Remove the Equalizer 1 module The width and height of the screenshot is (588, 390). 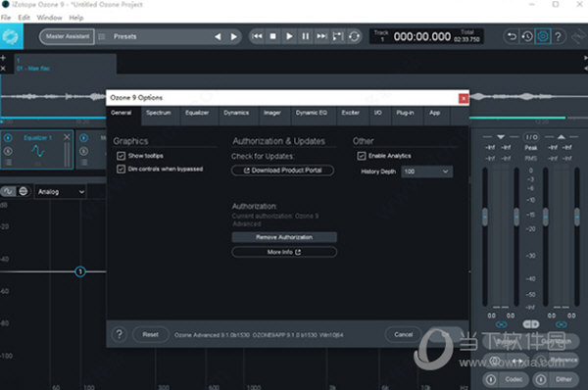click(67, 137)
